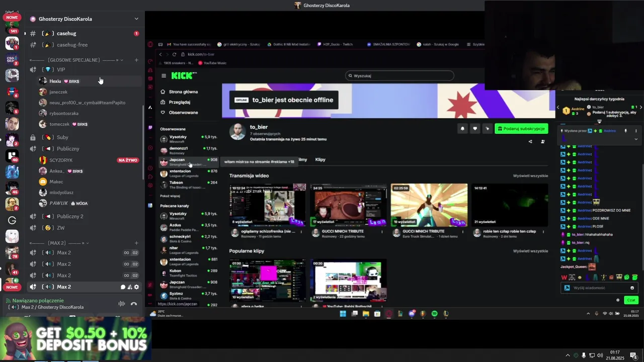The image size is (644, 362).
Task: Add channel to GŁOSOWE SPECJALNE category
Action: (x=136, y=60)
